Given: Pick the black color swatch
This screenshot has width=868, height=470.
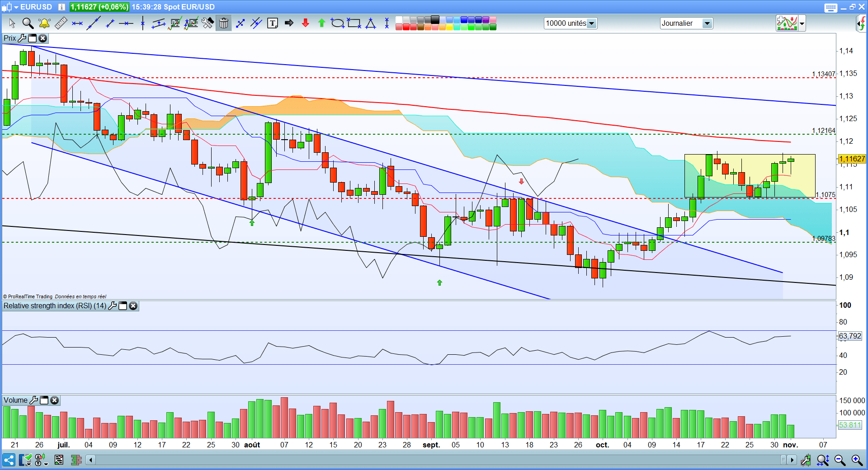Looking at the screenshot, I should point(435,19).
